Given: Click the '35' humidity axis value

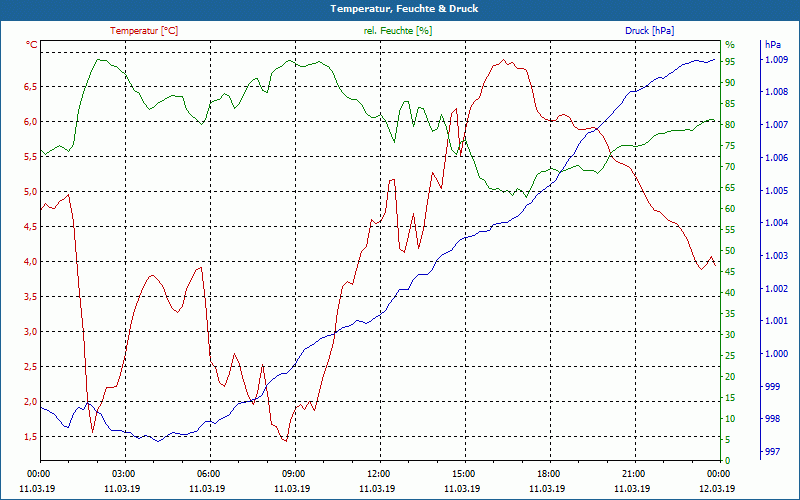Looking at the screenshot, I should (730, 314).
